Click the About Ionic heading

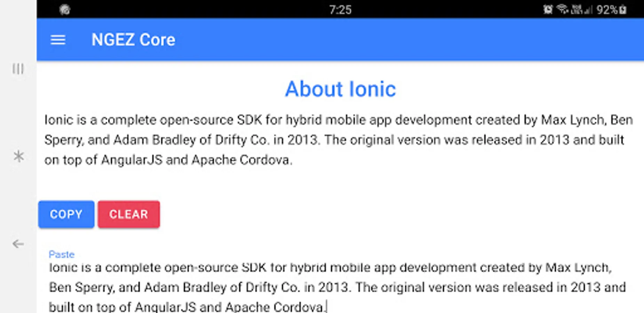pos(340,89)
